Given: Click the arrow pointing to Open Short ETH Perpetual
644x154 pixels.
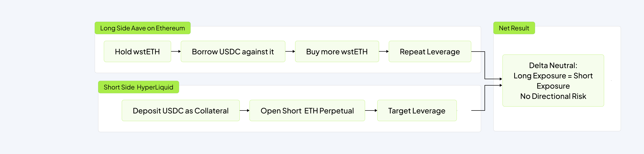Looking at the screenshot, I should pos(245,110).
